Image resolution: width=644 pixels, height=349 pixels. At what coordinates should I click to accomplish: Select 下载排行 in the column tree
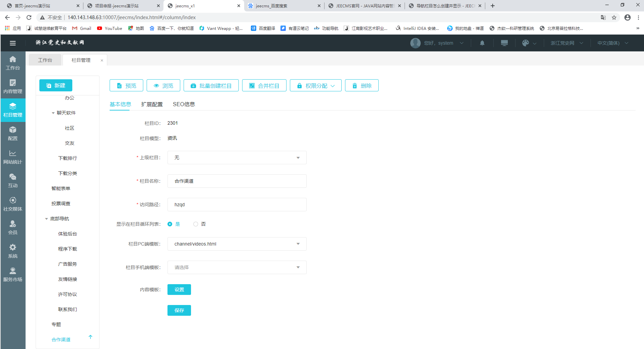tap(68, 158)
